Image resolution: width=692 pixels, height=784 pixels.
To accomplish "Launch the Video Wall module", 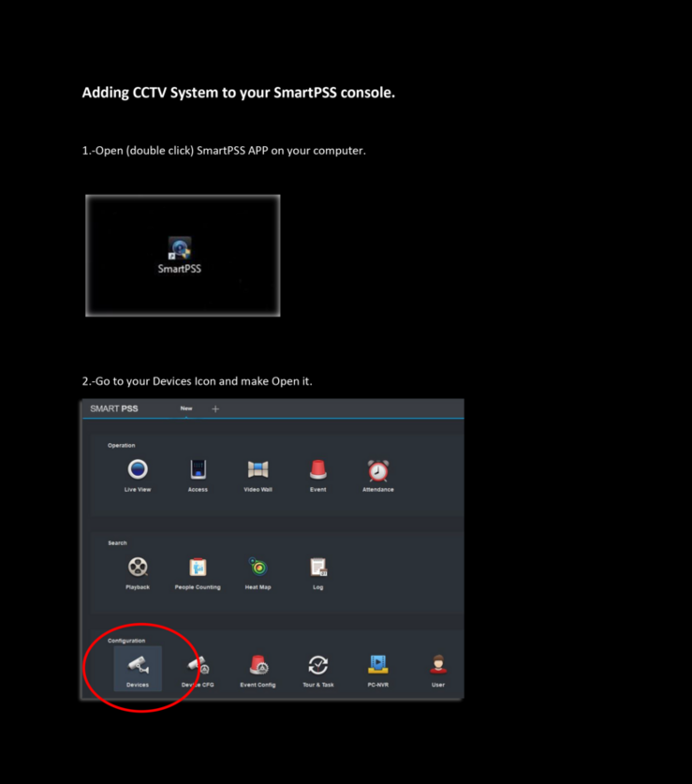I will (x=258, y=469).
